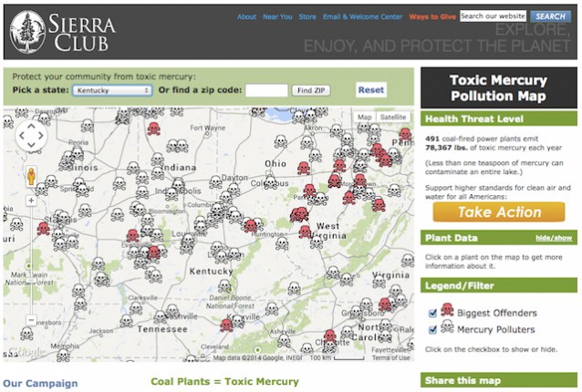Click the map pan control arrows
Viewport: 582px width, 392px height.
click(31, 136)
